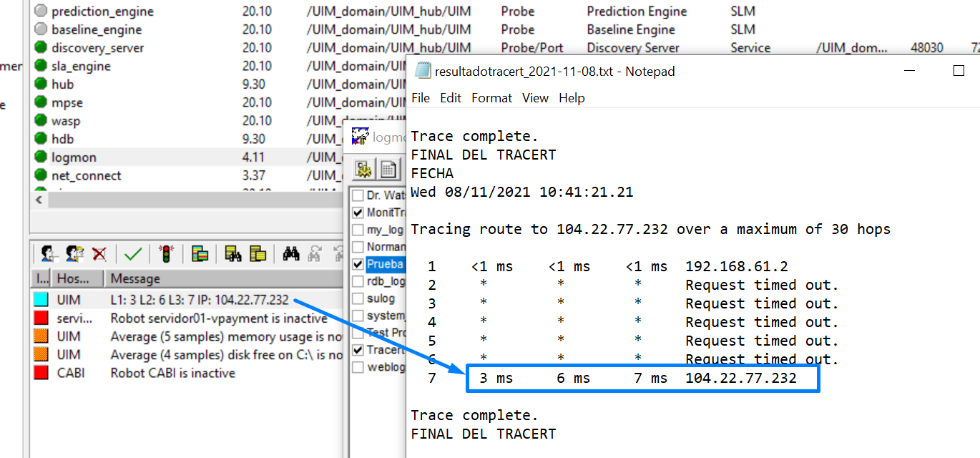Click the Help menu in Notepad
980x458 pixels.
(x=571, y=98)
